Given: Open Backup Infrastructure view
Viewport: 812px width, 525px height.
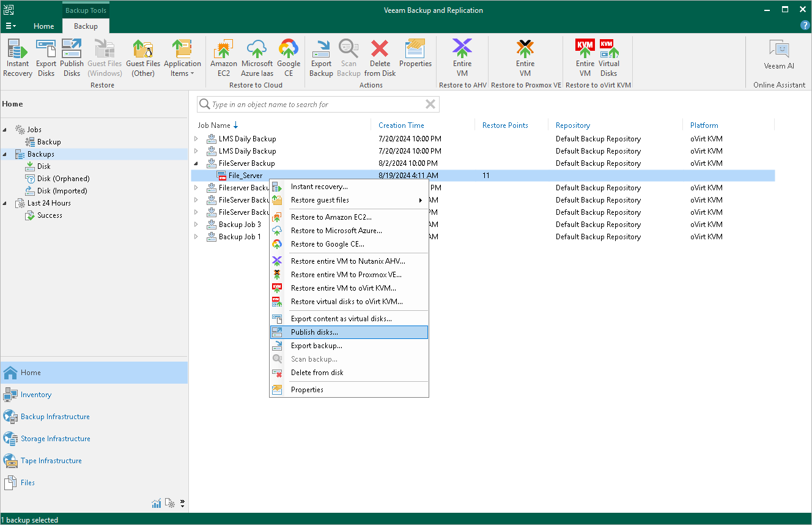Looking at the screenshot, I should pyautogui.click(x=94, y=417).
